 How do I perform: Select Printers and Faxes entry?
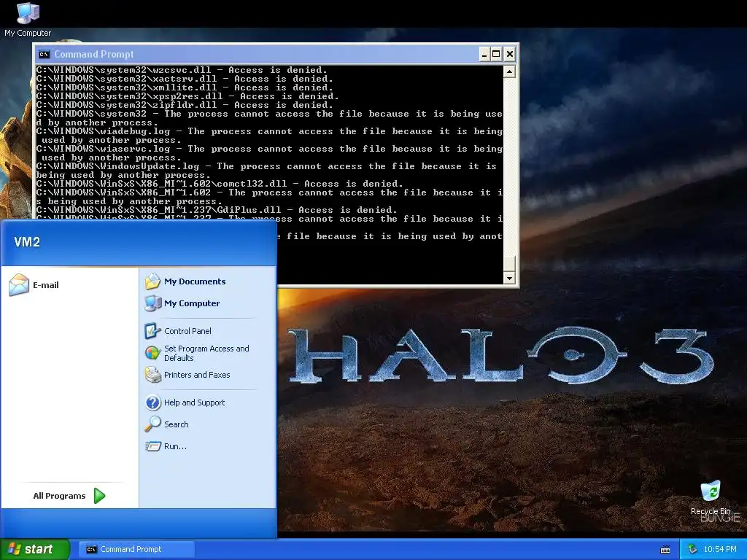(197, 375)
